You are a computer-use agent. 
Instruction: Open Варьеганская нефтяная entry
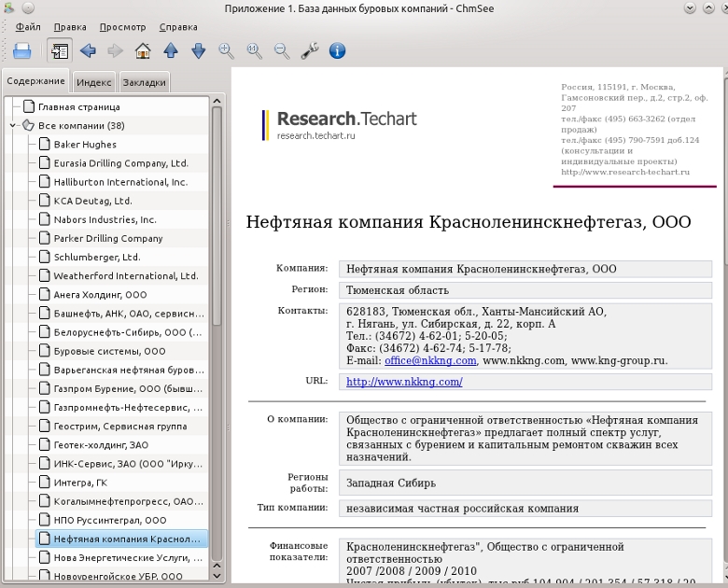click(x=129, y=370)
